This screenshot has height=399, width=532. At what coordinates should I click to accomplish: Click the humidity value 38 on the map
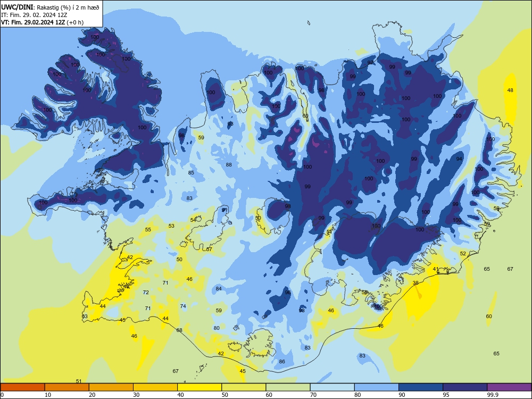(x=415, y=283)
